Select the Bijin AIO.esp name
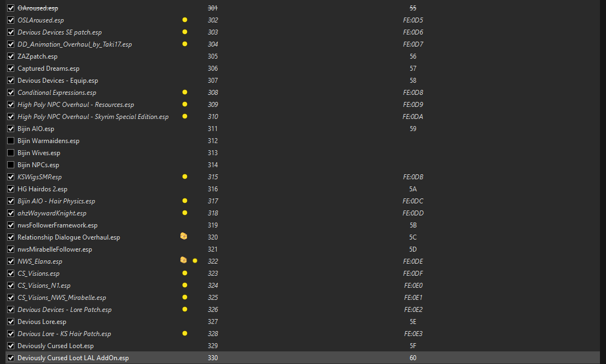The width and height of the screenshot is (606, 364). pos(36,129)
